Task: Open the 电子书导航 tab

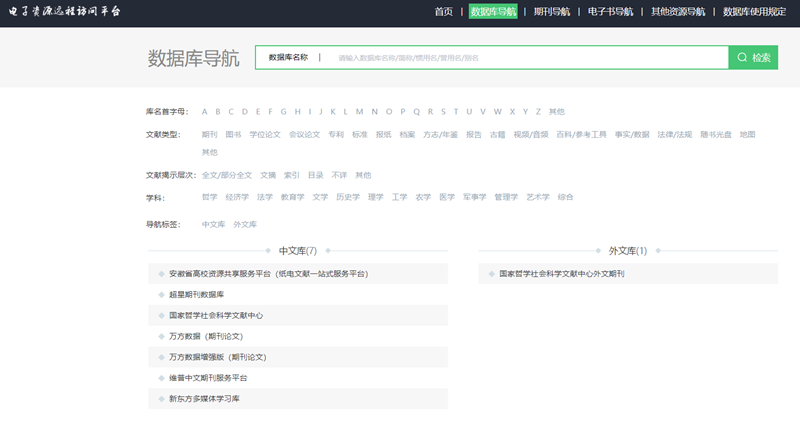Action: tap(610, 12)
